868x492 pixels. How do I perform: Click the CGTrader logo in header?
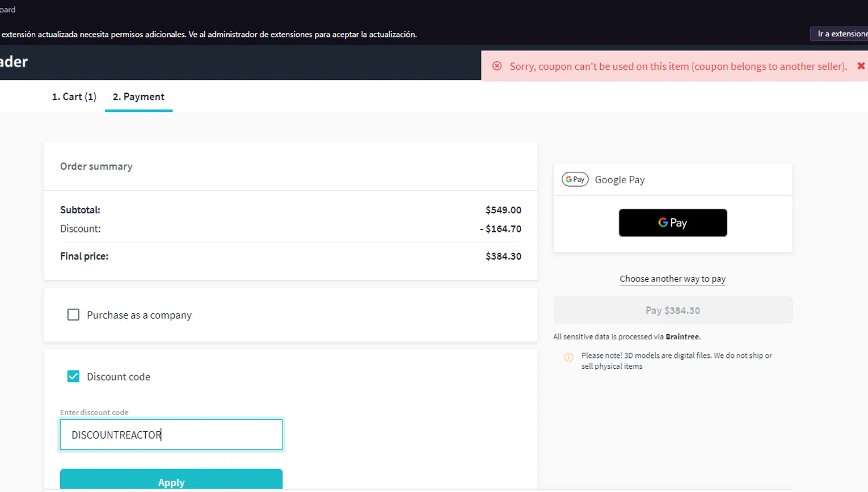coord(14,62)
